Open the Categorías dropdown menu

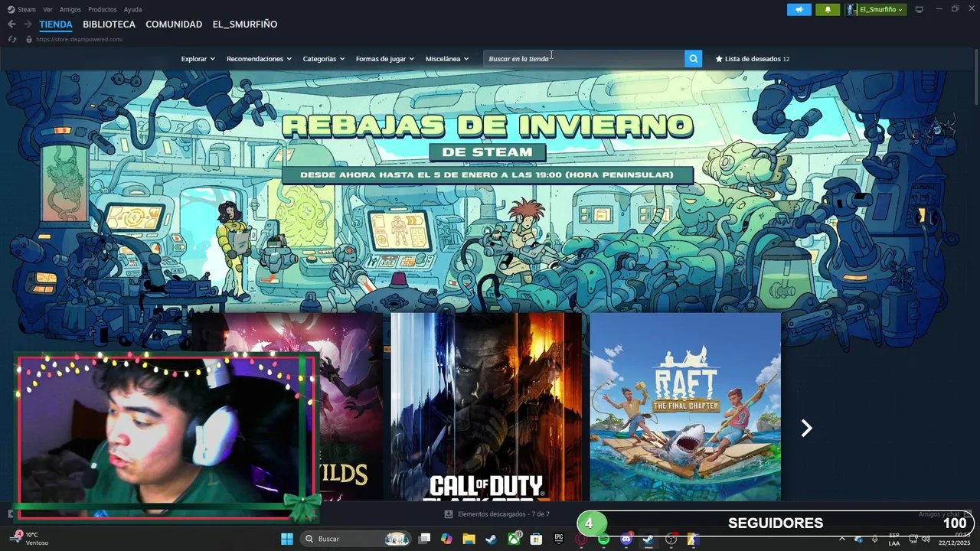click(324, 59)
